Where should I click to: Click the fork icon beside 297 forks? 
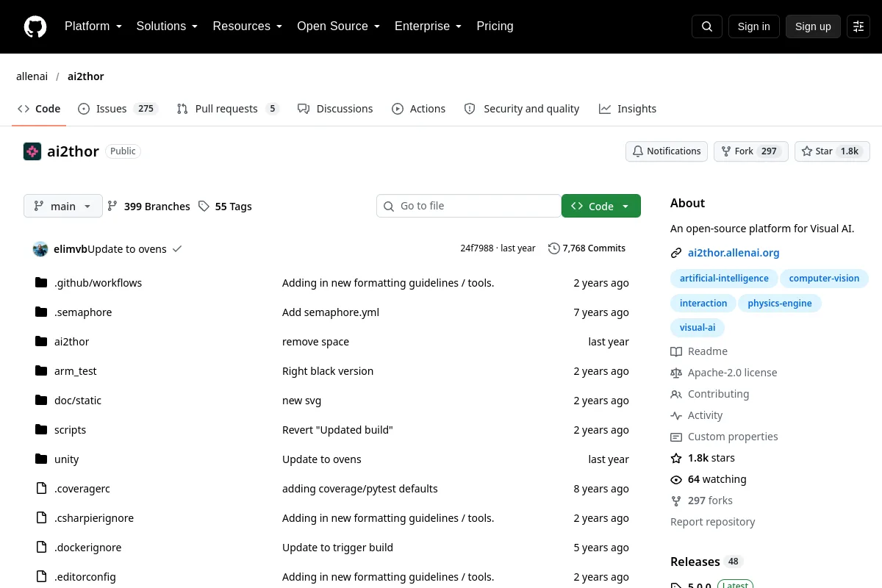[x=676, y=501]
